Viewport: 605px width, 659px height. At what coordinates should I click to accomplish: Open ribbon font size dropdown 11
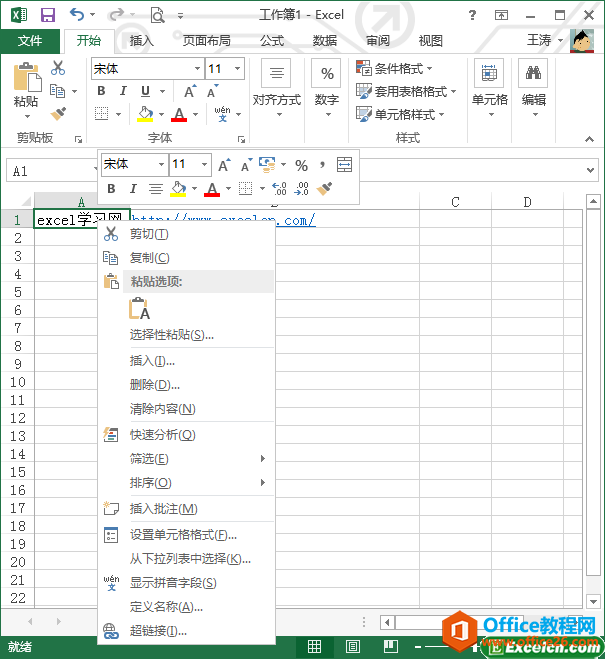pyautogui.click(x=237, y=69)
